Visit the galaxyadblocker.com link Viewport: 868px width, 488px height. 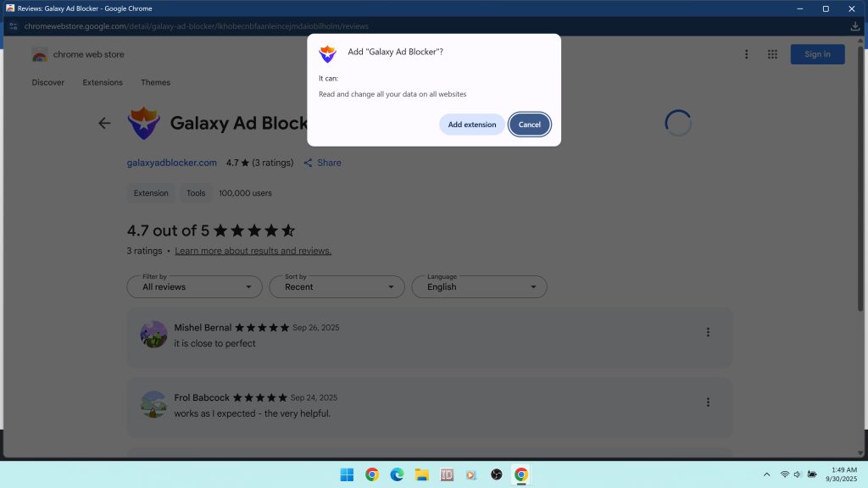(172, 163)
